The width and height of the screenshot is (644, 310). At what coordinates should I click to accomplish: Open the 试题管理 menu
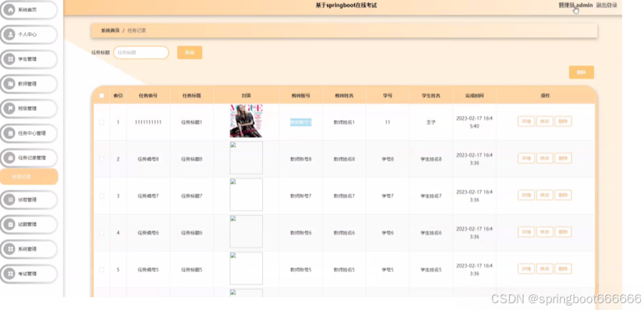coord(29,225)
